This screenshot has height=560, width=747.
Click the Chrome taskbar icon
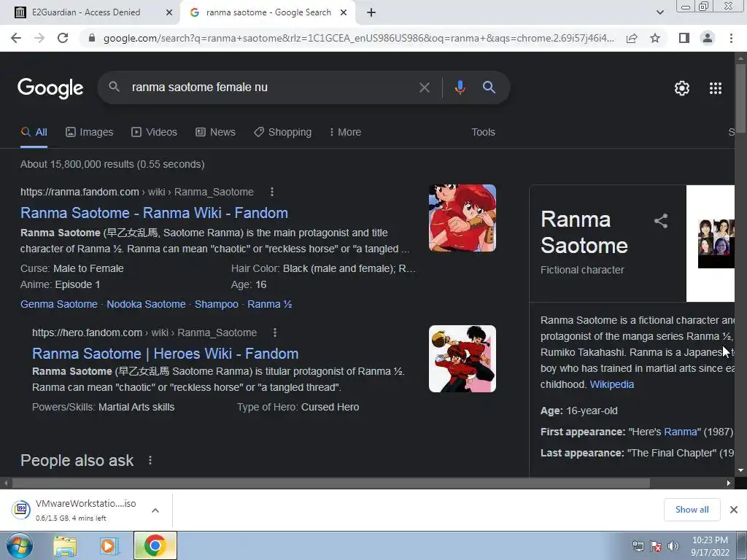tap(155, 545)
